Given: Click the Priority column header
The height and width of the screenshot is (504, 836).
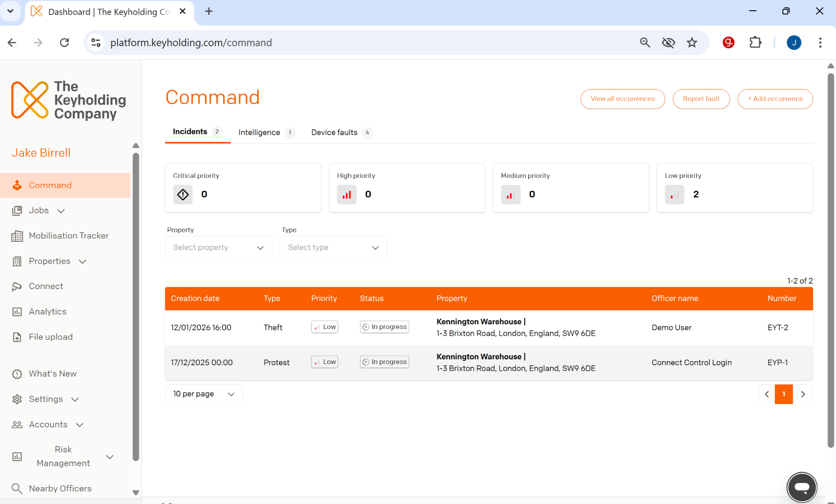Looking at the screenshot, I should pos(324,299).
